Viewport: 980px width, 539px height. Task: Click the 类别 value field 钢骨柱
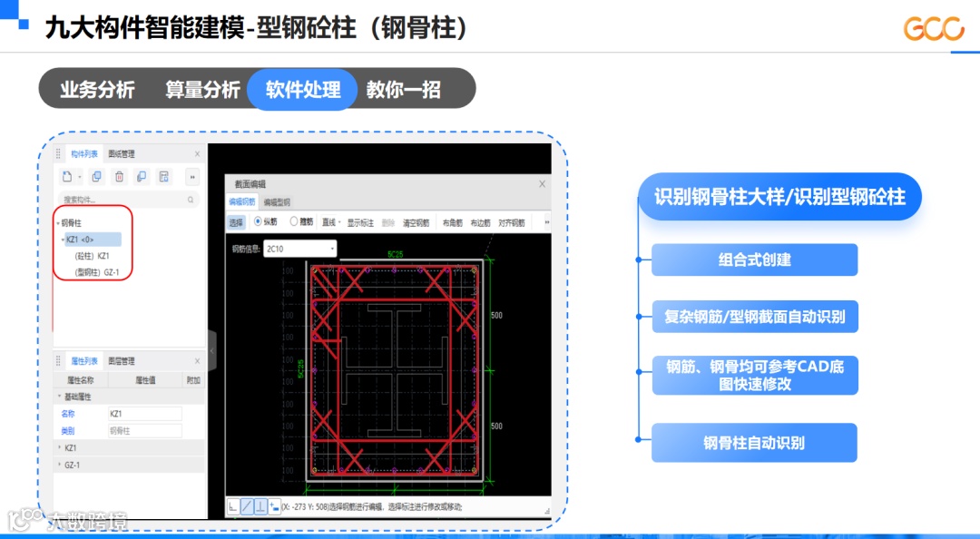pos(145,431)
